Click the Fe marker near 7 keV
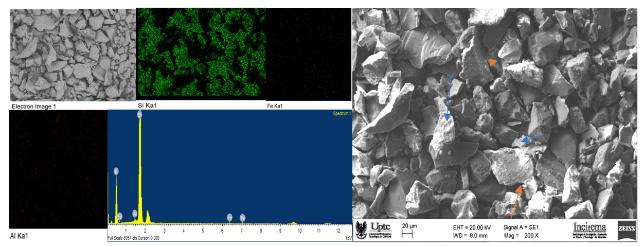Screen dimensions: 644x246 (242, 217)
